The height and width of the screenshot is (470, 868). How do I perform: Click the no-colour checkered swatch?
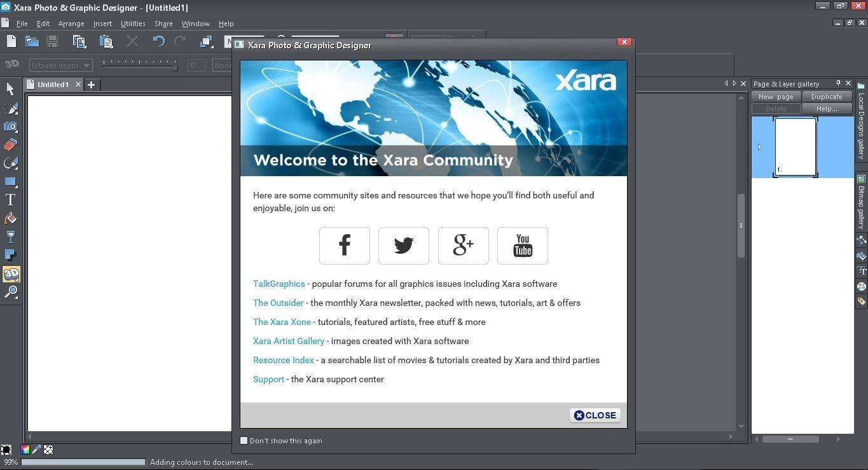[48, 450]
